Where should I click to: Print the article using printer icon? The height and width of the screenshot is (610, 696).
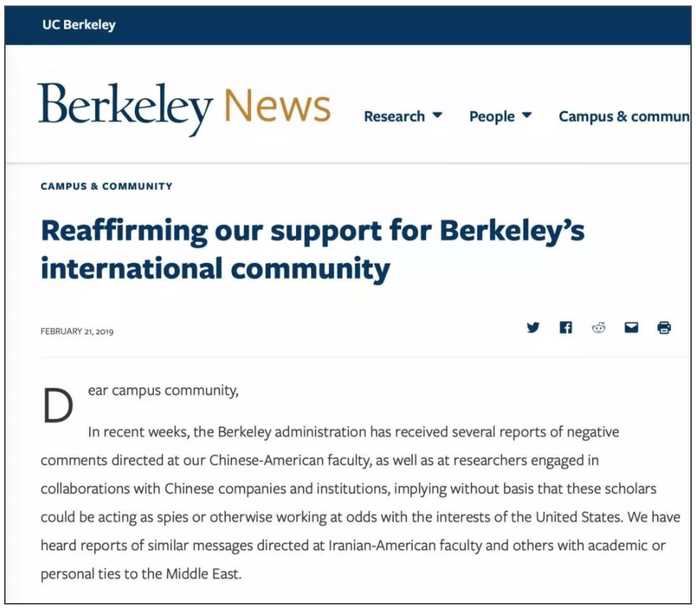pyautogui.click(x=664, y=328)
